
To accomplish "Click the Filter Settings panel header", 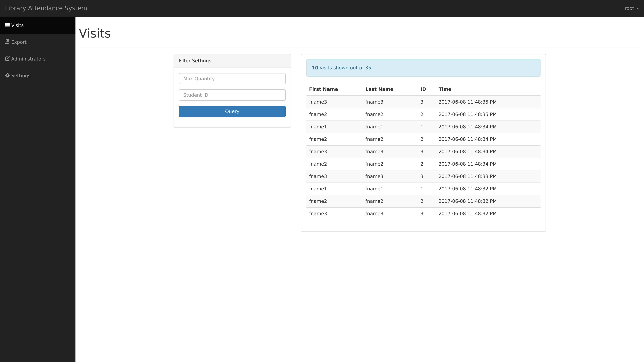I will [232, 61].
